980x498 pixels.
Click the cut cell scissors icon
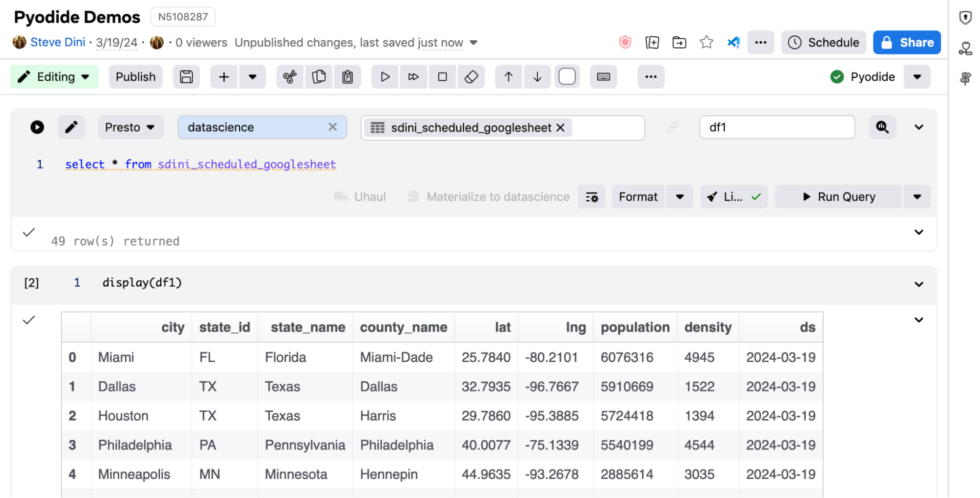point(290,77)
